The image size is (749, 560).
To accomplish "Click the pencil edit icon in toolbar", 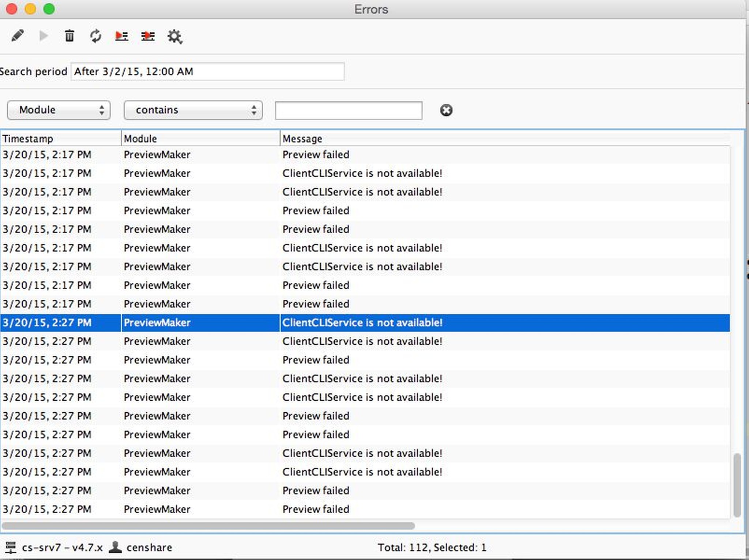I will (18, 36).
